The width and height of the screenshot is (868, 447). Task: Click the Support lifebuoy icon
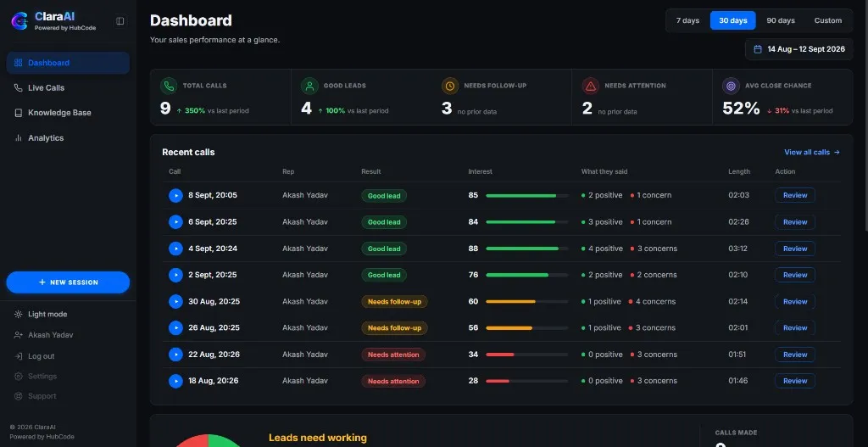coord(19,396)
